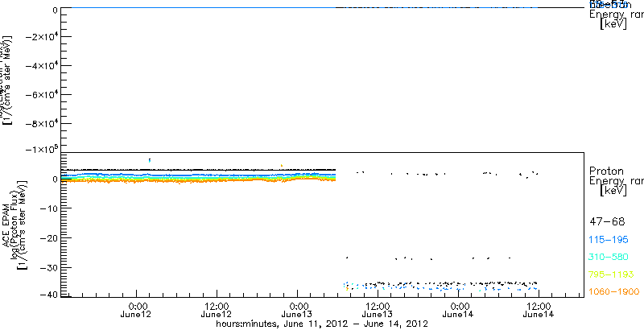Click the -20 tick on proton flux axis
The image size is (644, 330).
pyautogui.click(x=48, y=238)
